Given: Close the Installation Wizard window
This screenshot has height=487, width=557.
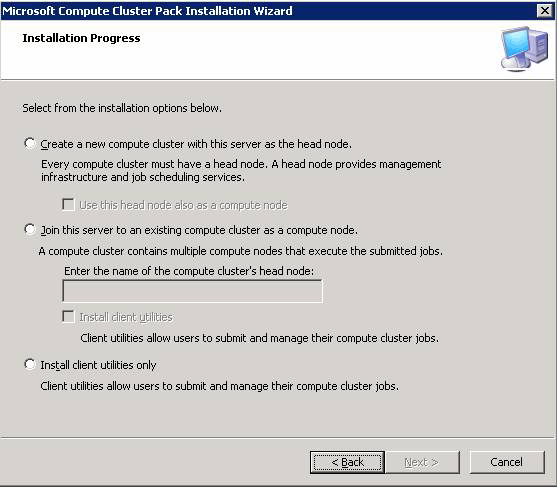Looking at the screenshot, I should point(545,11).
